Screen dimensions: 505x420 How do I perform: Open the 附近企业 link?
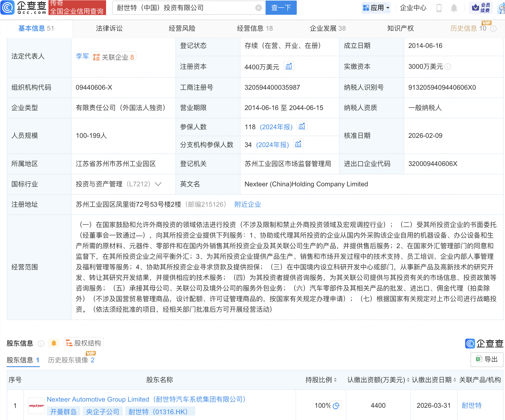(247, 204)
